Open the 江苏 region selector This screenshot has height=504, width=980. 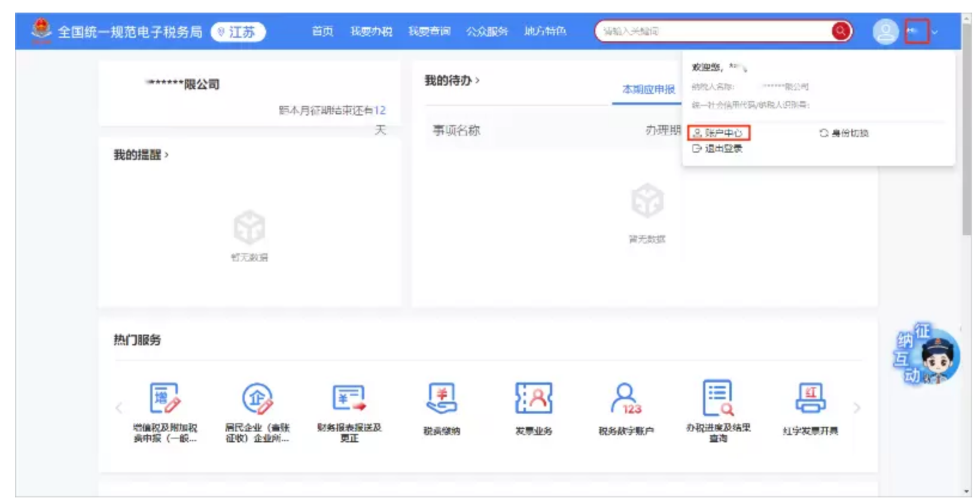[x=238, y=32]
